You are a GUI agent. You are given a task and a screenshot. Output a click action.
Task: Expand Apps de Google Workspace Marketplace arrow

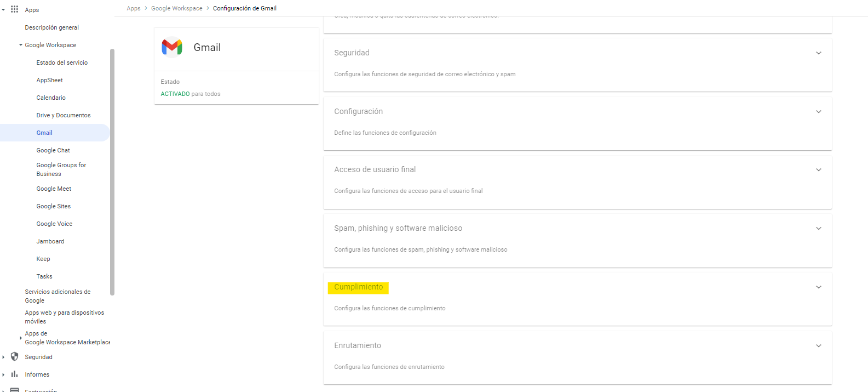point(21,338)
